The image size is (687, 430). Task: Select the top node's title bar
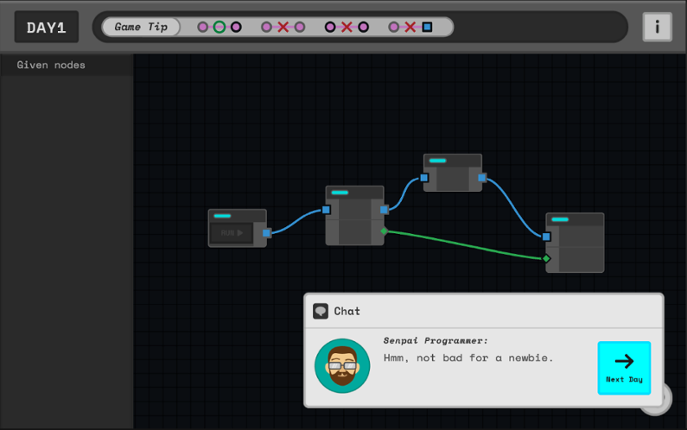452,160
